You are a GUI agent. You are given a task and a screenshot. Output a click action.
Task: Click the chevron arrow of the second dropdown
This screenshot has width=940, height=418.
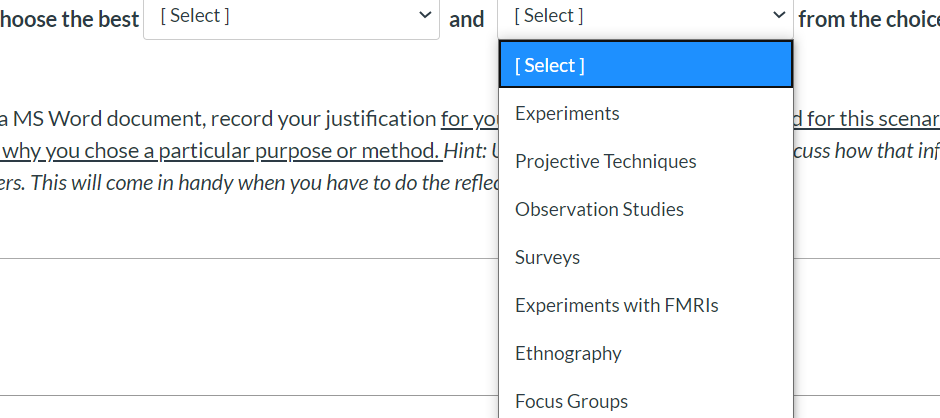(779, 16)
